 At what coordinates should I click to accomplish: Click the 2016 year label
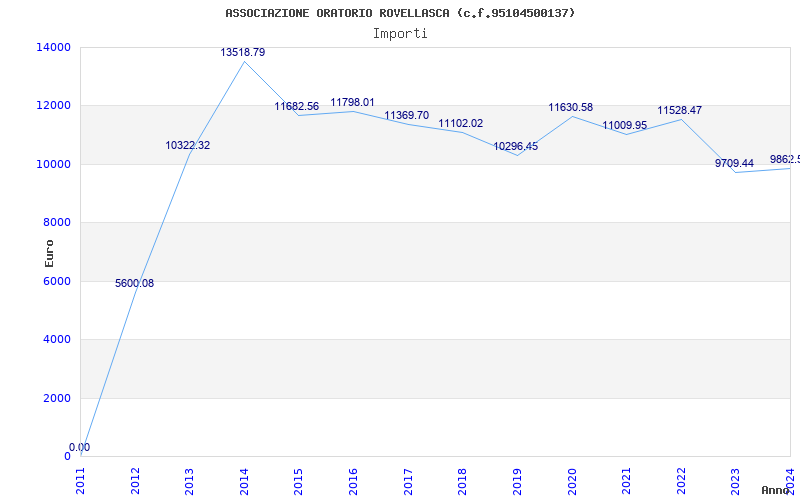tap(354, 481)
